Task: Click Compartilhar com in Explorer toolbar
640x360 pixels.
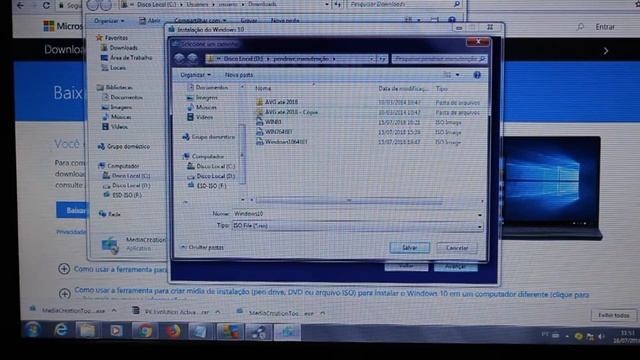Action: pyautogui.click(x=200, y=20)
